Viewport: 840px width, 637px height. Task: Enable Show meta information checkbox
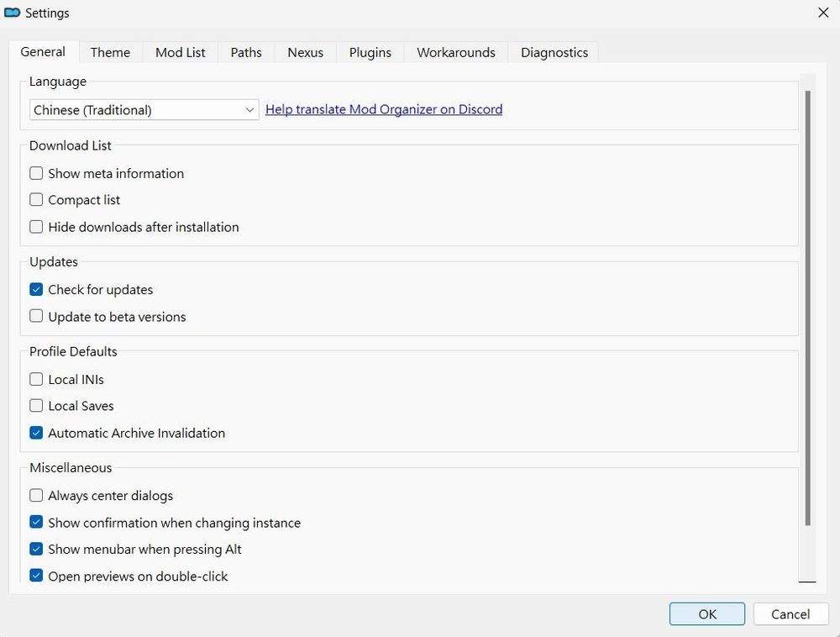pos(36,174)
